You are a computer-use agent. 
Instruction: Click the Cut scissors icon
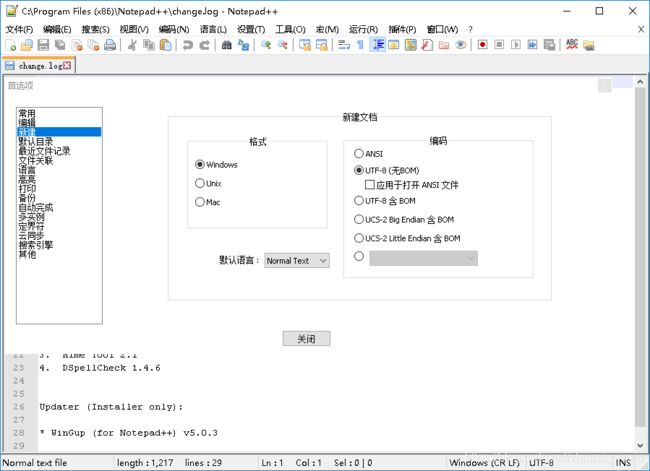(x=132, y=45)
